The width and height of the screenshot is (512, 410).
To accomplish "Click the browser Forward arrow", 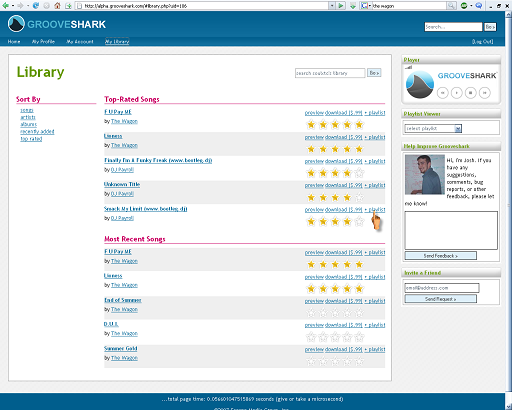I will (20, 5).
